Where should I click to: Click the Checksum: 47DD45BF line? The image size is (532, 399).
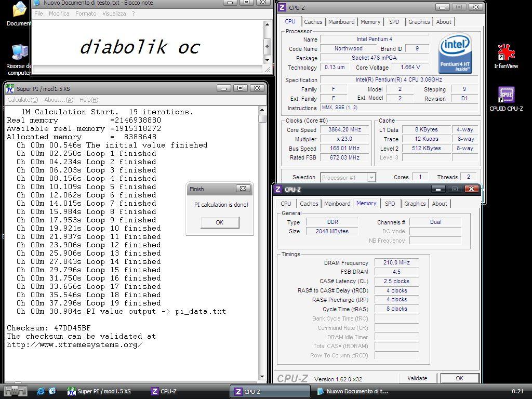click(x=49, y=328)
